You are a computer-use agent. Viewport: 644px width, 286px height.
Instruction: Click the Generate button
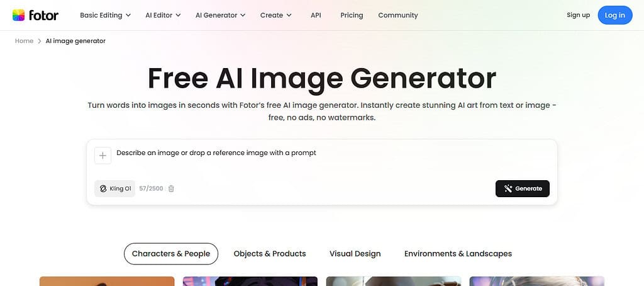click(523, 188)
